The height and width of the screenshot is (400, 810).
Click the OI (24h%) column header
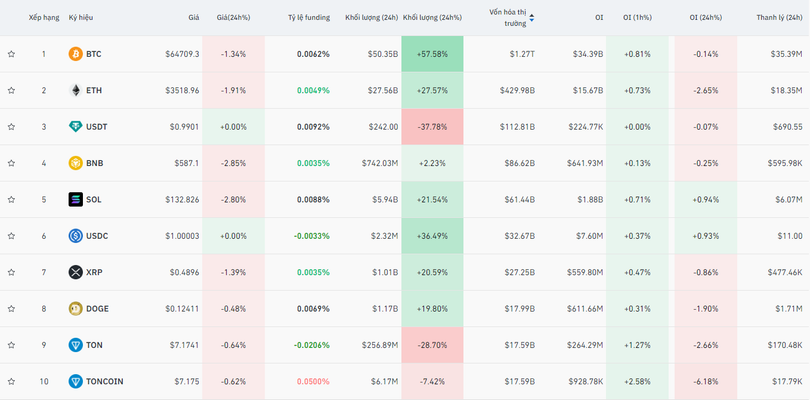pyautogui.click(x=706, y=17)
